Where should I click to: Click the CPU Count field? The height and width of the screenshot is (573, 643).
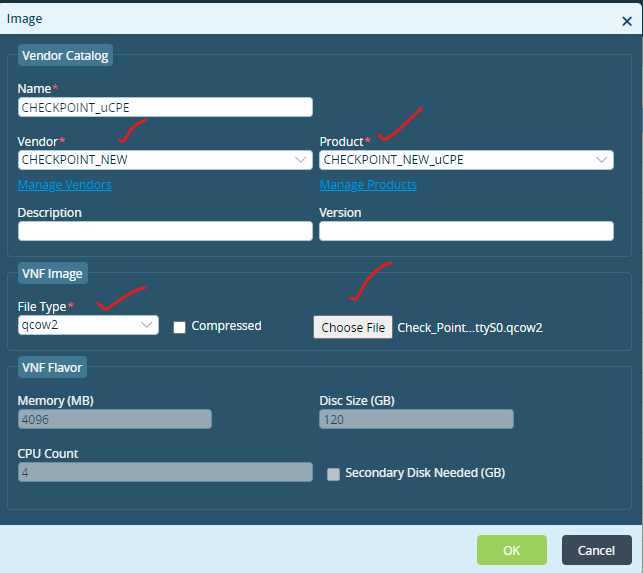click(x=165, y=472)
